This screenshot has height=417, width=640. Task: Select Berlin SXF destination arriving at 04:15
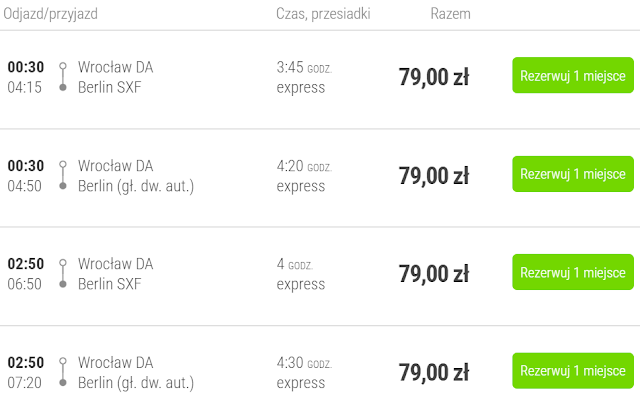click(109, 87)
